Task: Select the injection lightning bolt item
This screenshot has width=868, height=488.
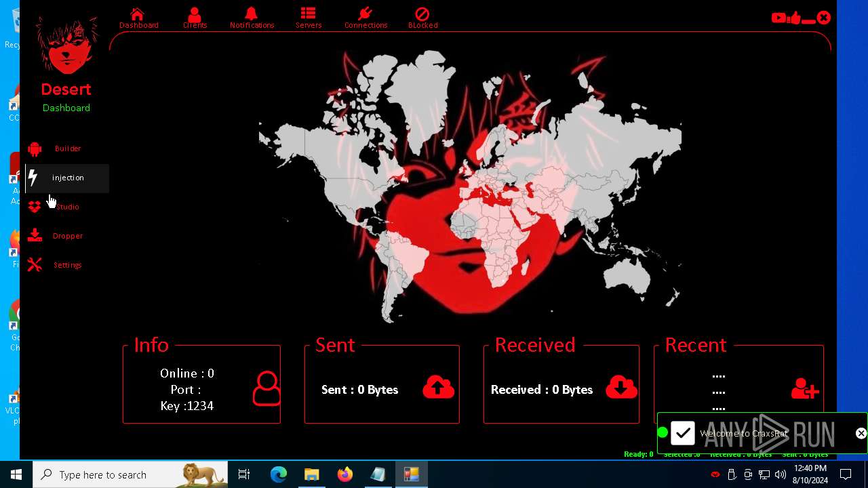Action: pos(67,178)
